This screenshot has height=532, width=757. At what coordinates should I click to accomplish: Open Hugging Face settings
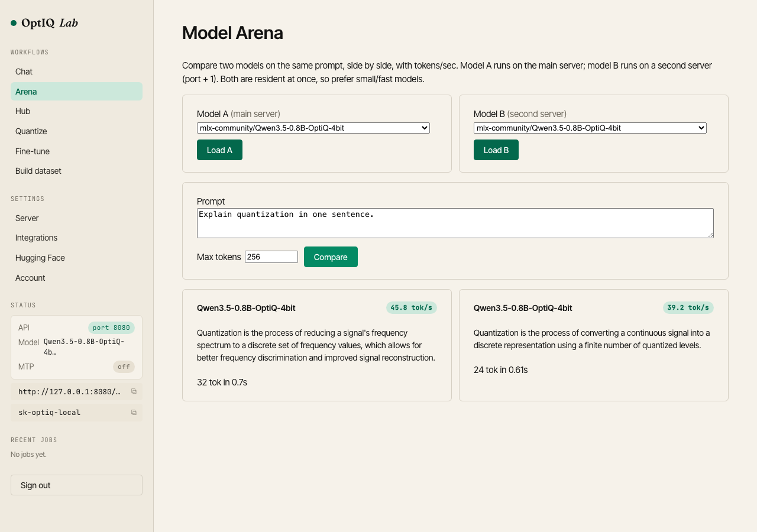click(76, 258)
